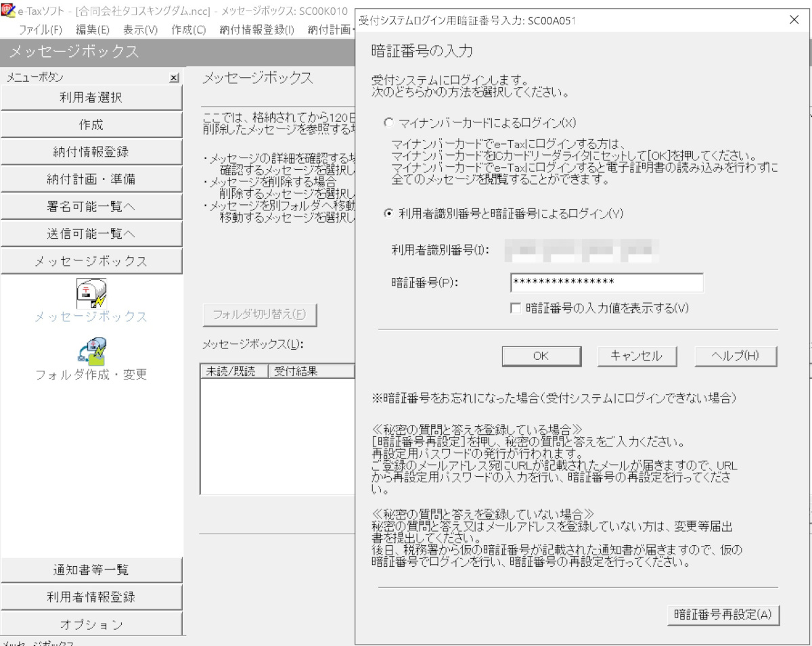Click the 暗証番号再設定(A) button
Screen dimensions: 812x646
coord(723,615)
